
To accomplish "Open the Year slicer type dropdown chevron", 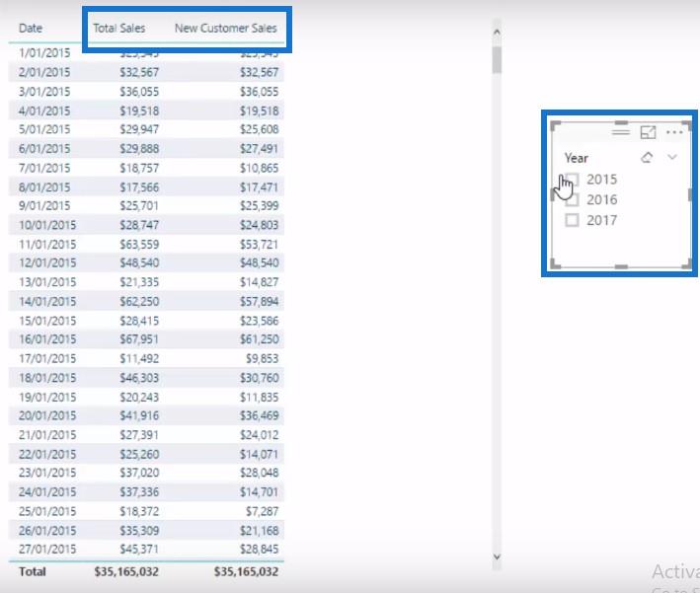I will pyautogui.click(x=672, y=157).
